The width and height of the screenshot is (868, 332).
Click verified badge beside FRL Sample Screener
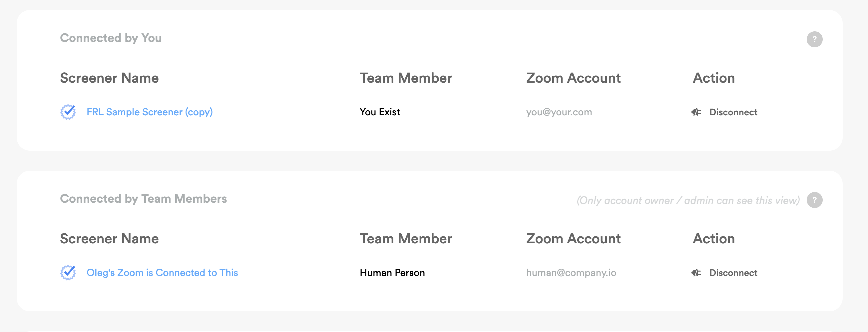click(x=68, y=112)
